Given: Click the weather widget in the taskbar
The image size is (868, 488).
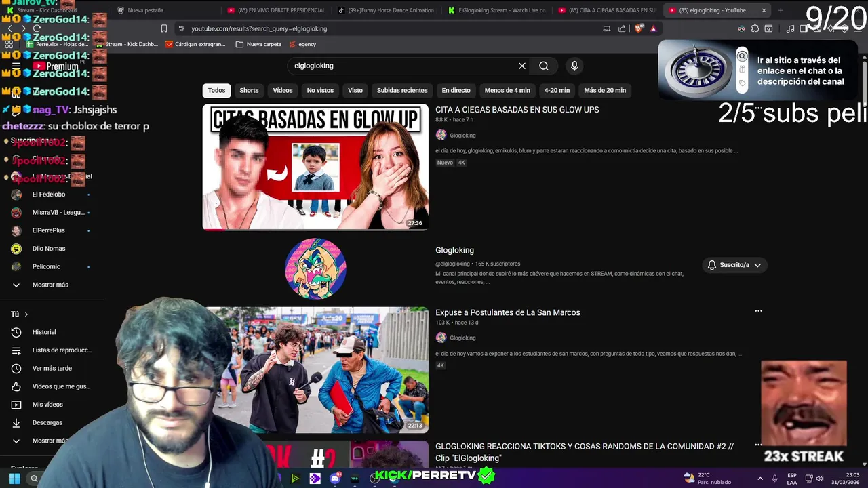Looking at the screenshot, I should coord(707,479).
